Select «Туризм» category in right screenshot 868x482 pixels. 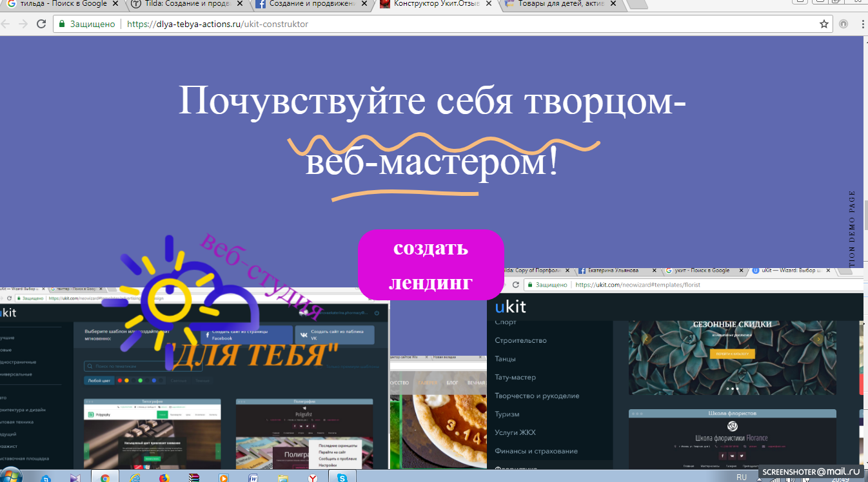(x=507, y=414)
